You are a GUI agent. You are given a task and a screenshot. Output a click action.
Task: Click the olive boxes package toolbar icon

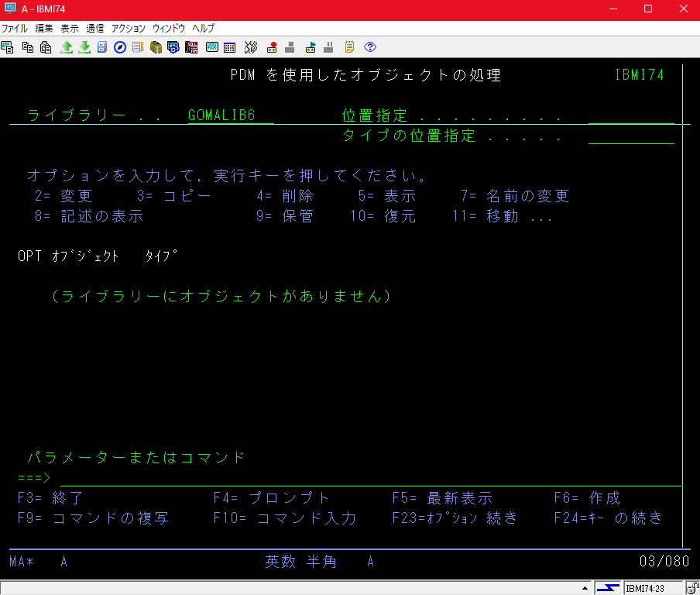156,47
